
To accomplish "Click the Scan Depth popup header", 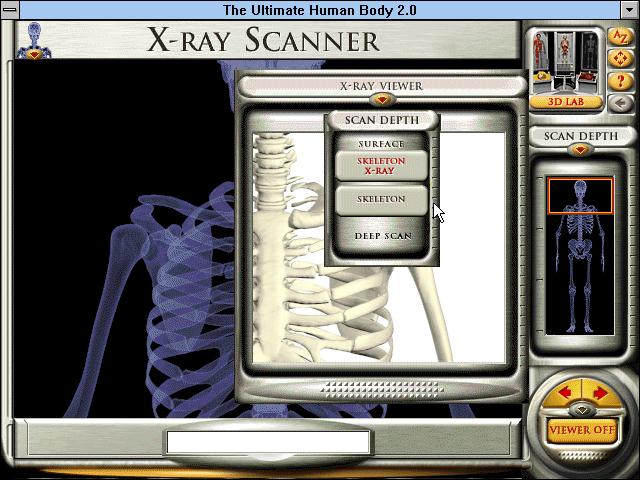I will [x=382, y=120].
